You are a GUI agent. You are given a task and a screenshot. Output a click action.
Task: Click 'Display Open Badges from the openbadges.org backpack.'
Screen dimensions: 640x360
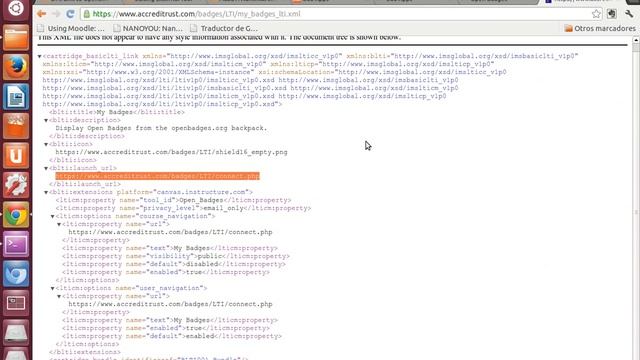tap(161, 128)
